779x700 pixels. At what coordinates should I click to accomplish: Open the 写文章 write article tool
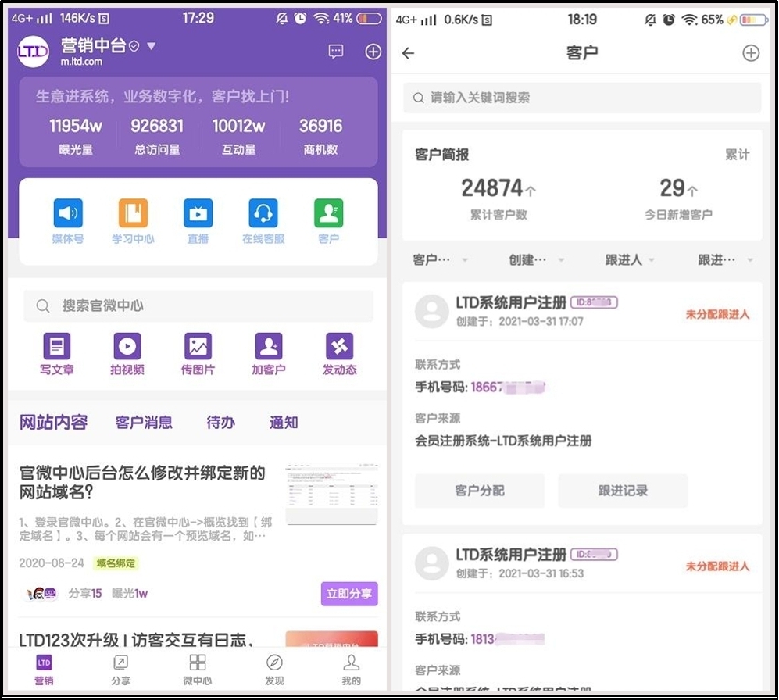click(56, 352)
